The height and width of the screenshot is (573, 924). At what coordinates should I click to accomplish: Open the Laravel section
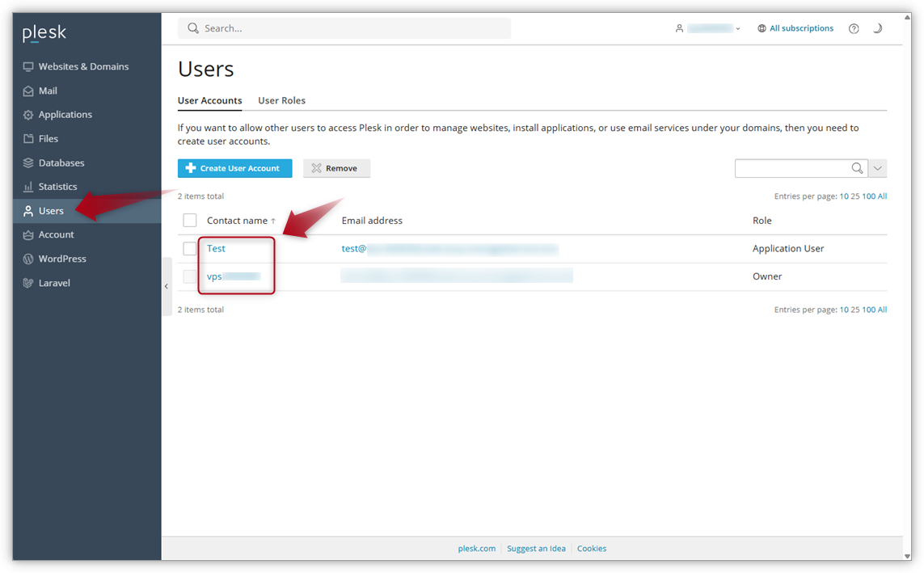coord(53,282)
